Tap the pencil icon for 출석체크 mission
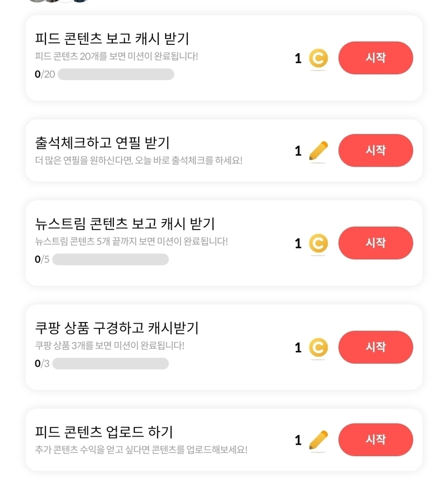 318,151
